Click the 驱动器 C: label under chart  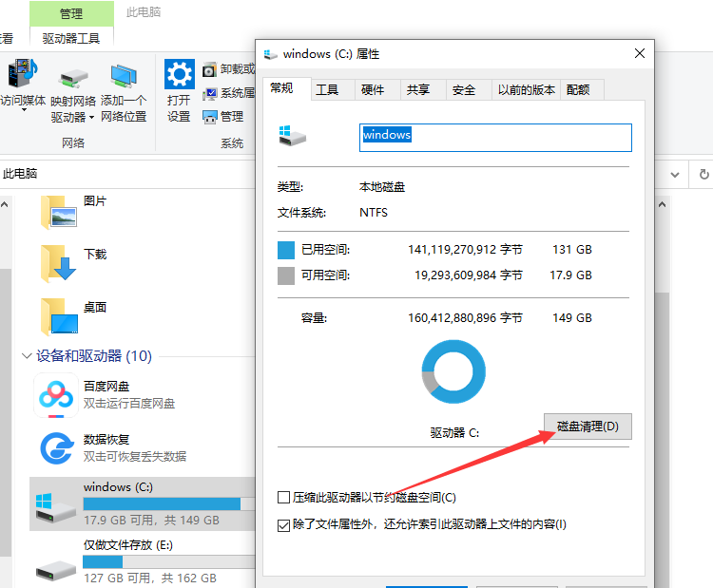tap(454, 432)
